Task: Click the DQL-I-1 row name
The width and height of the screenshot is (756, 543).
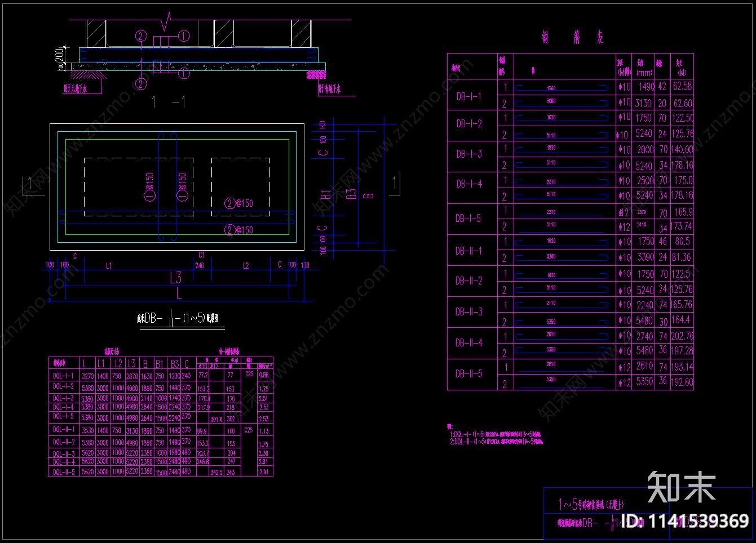Action: (x=64, y=375)
